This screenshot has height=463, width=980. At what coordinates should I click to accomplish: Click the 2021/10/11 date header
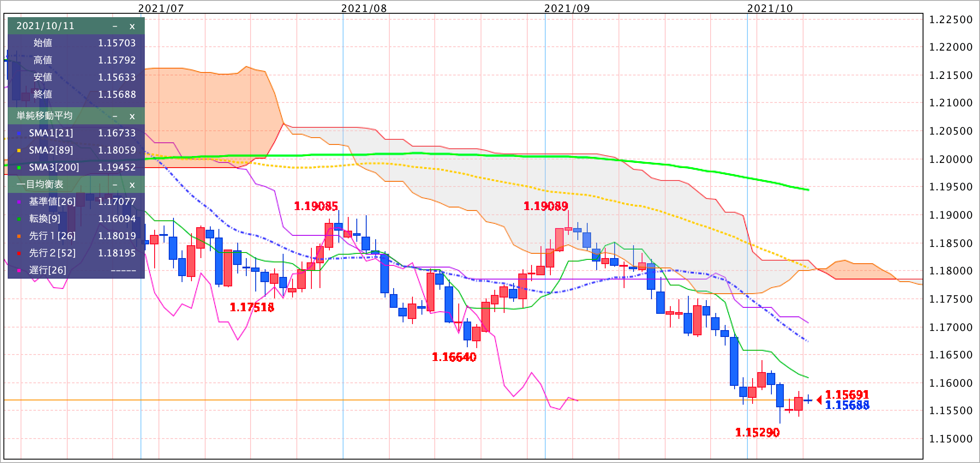tap(45, 26)
